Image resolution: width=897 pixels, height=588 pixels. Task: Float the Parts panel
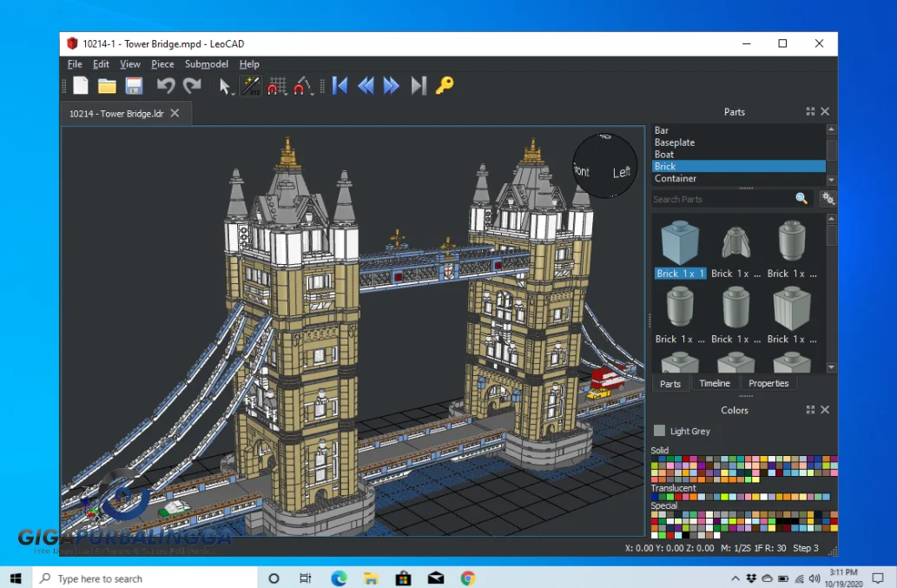point(810,111)
